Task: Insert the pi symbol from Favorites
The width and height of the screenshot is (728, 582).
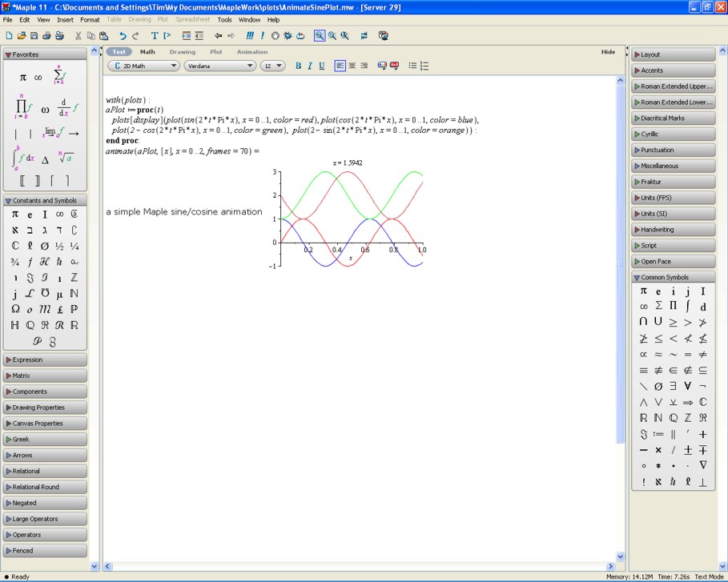Action: [22, 78]
